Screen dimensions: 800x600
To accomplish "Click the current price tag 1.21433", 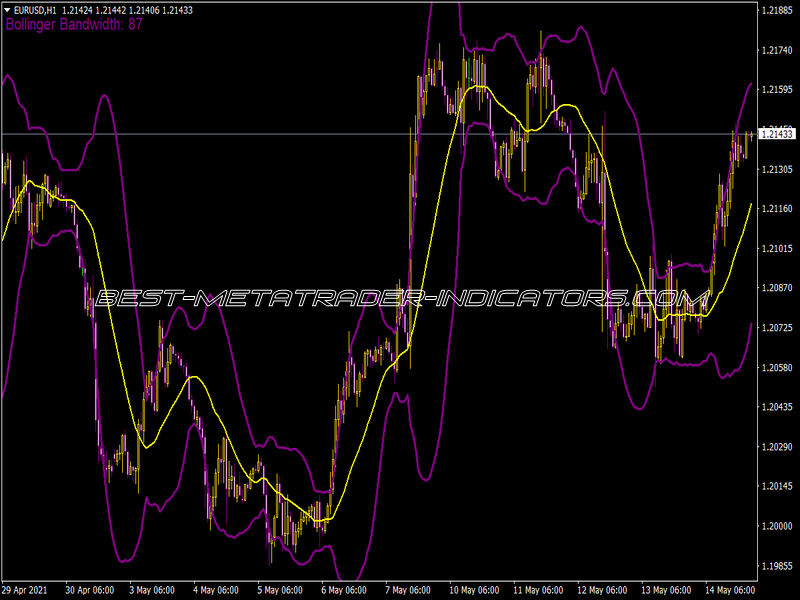I will click(777, 134).
